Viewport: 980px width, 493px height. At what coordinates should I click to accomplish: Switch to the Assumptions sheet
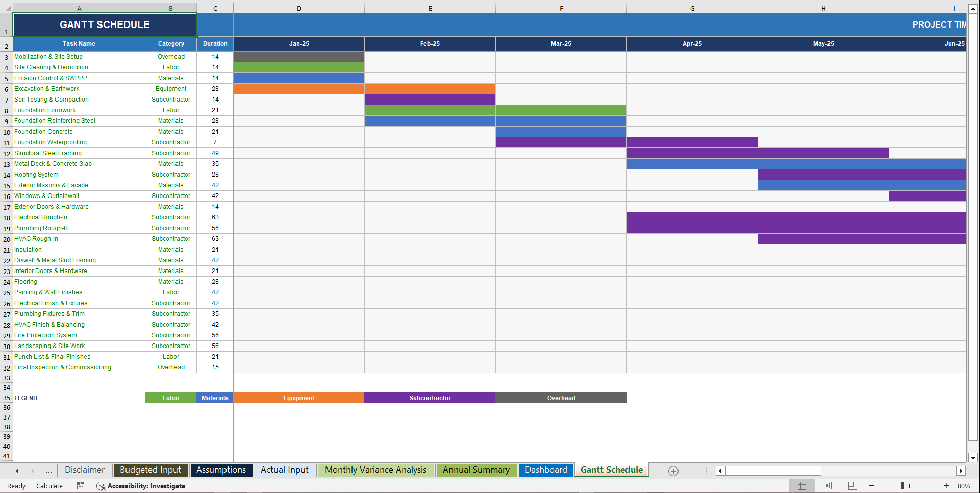pos(221,470)
